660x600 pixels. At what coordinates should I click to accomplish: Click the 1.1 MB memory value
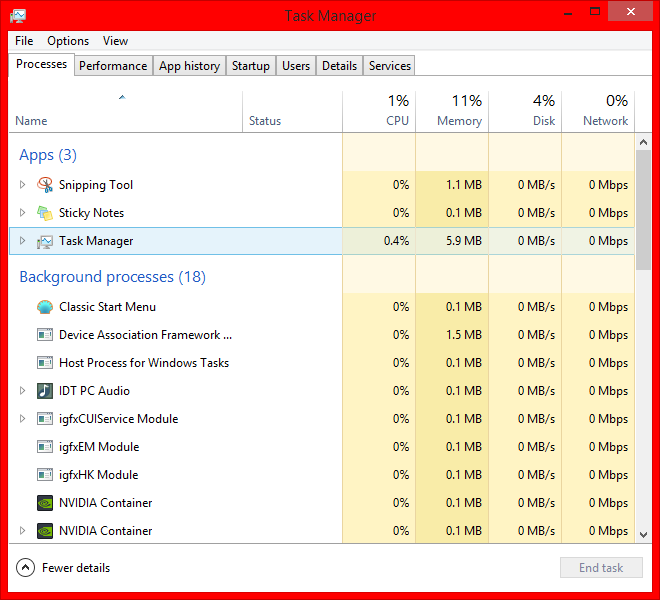pos(463,185)
